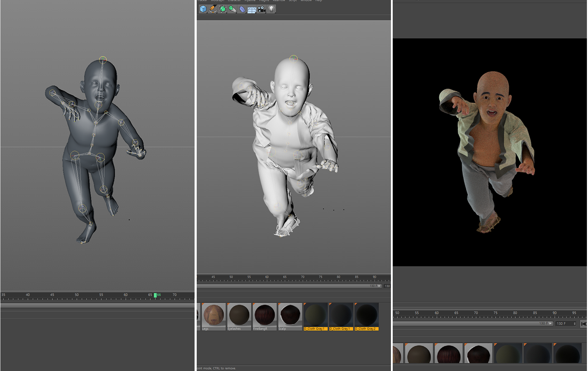Viewport: 588px width, 371px height.
Task: Click the right panel's preview range slider bar
Action: coord(473,324)
